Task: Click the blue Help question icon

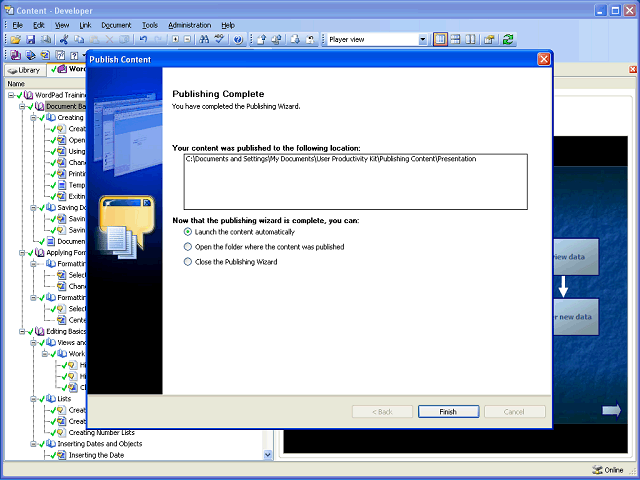Action: [238, 40]
